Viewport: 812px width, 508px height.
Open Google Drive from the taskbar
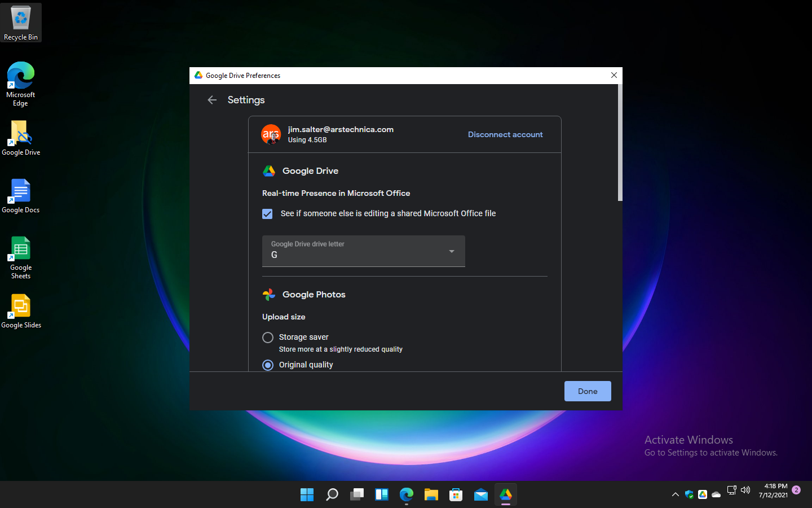505,494
